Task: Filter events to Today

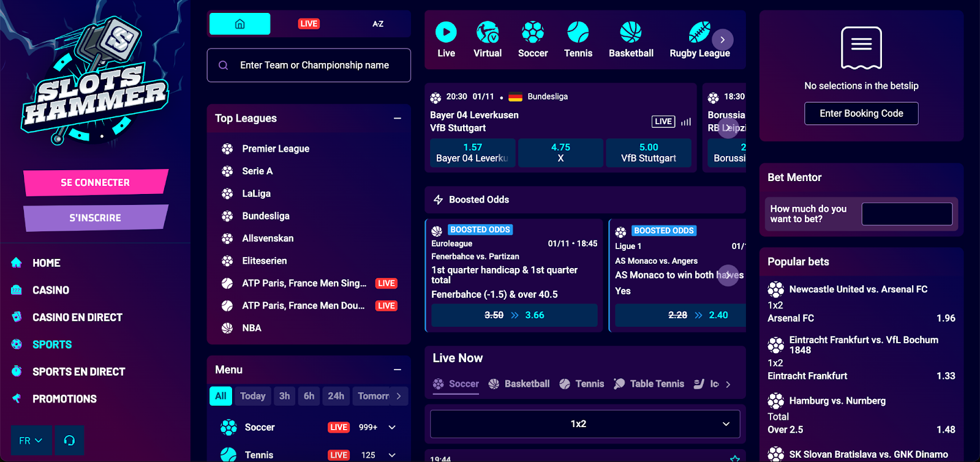Action: coord(252,396)
